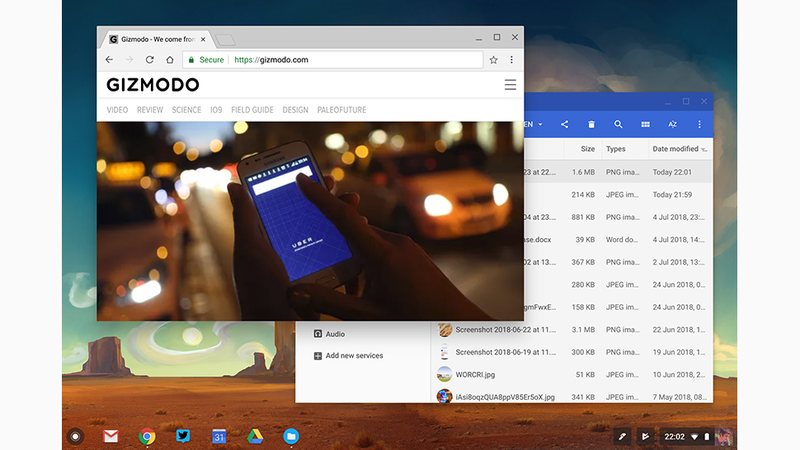Select the 881 KB PNG image row
Viewport: 800px width, 450px height.
pyautogui.click(x=618, y=217)
